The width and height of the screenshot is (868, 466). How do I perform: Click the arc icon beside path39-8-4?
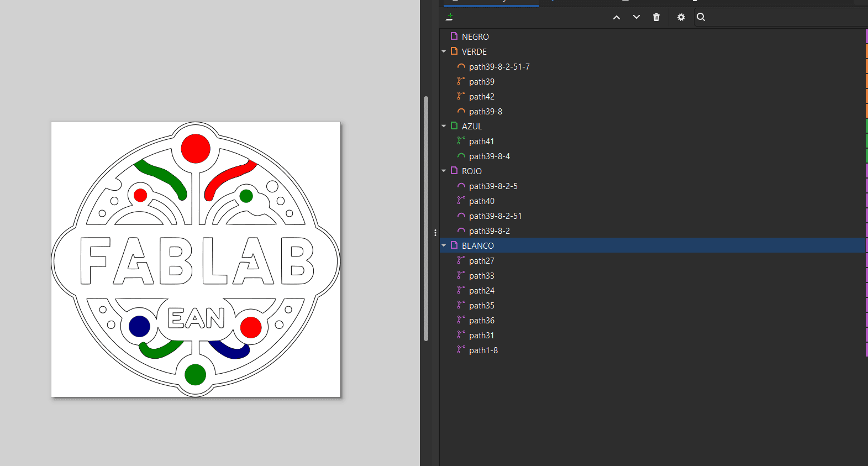point(461,156)
